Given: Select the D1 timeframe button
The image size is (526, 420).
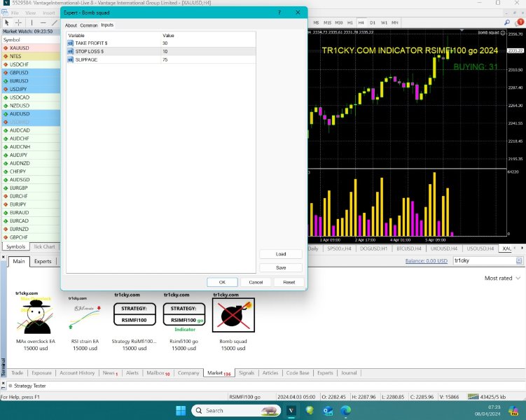Looking at the screenshot, I should click(x=373, y=22).
